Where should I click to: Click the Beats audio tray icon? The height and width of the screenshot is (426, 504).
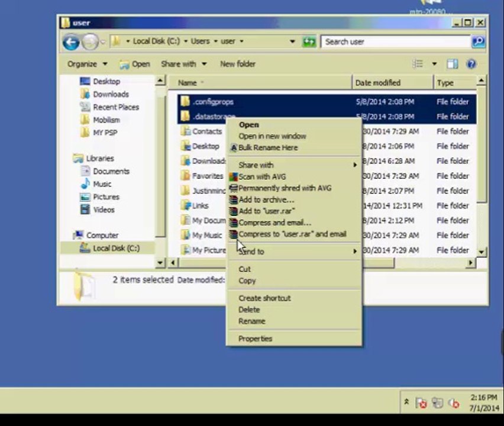(454, 403)
